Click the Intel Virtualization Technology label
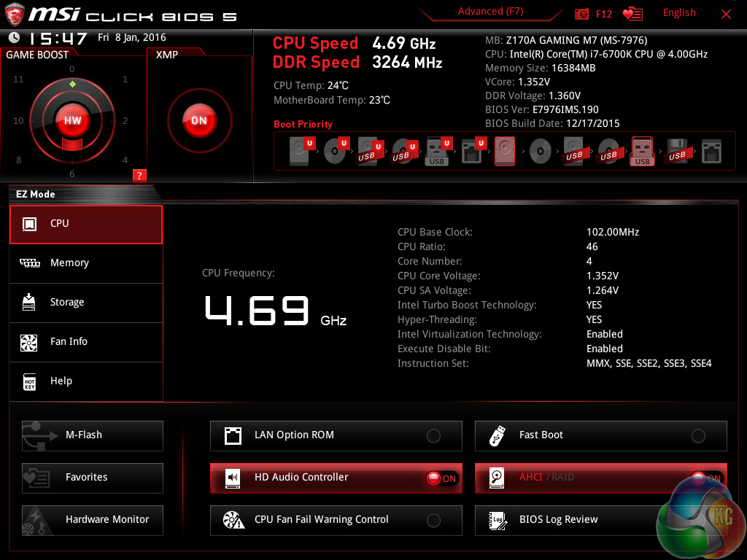This screenshot has width=747, height=560. (469, 334)
